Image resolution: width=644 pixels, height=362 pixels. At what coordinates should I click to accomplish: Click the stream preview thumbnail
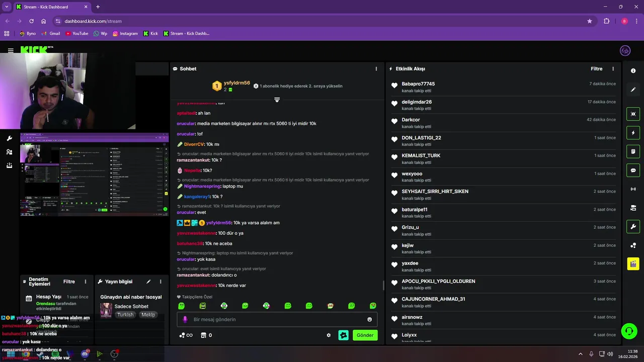click(94, 174)
